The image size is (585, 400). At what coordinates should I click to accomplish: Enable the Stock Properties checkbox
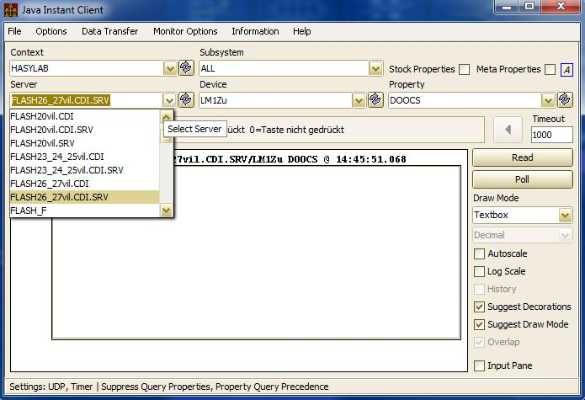click(464, 69)
